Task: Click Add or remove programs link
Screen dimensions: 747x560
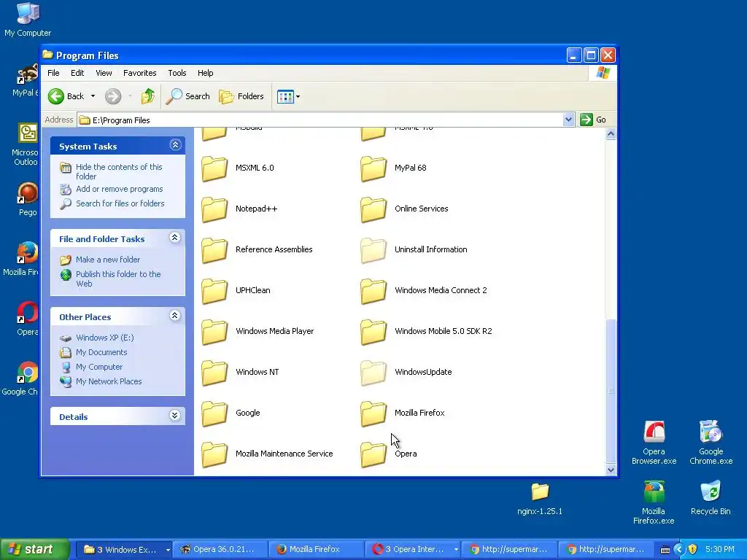Action: point(119,189)
